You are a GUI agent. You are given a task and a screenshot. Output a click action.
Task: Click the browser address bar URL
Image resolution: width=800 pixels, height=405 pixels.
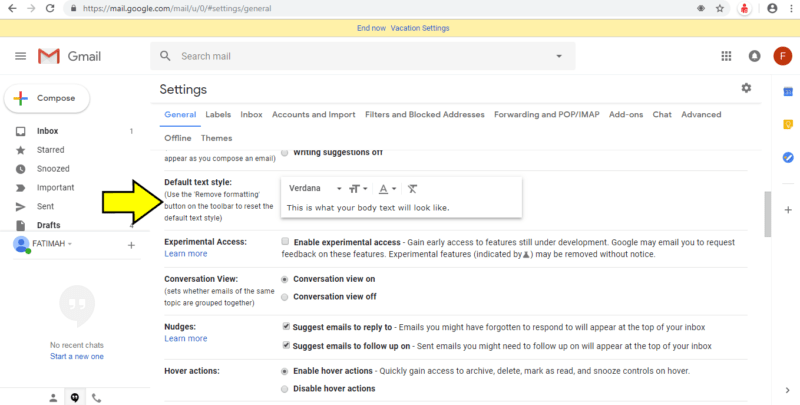[x=177, y=9]
